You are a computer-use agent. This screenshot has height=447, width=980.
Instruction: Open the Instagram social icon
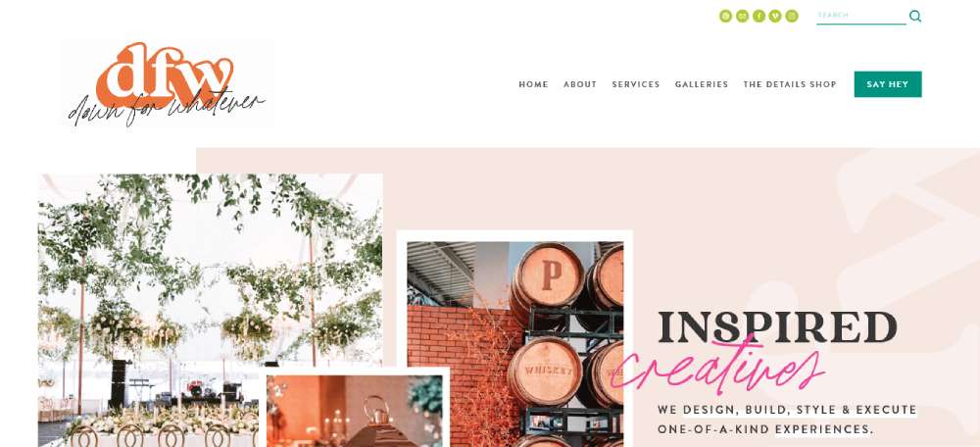coord(792,17)
